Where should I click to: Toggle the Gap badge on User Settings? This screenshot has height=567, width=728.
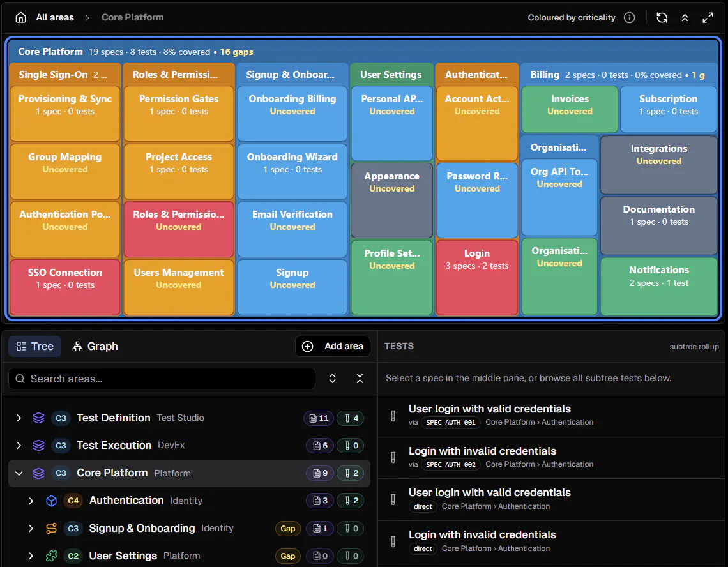point(288,556)
